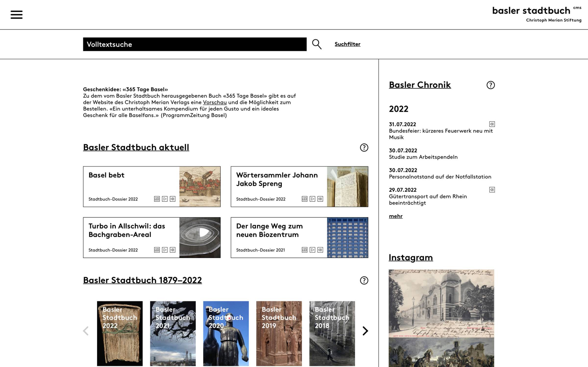The height and width of the screenshot is (367, 588).
Task: Open the Suchfilter link
Action: click(x=347, y=44)
